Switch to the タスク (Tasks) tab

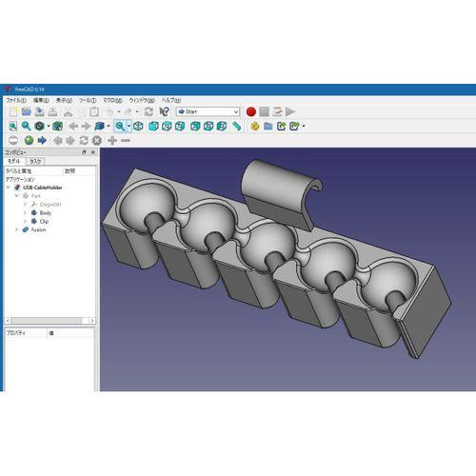click(x=35, y=161)
